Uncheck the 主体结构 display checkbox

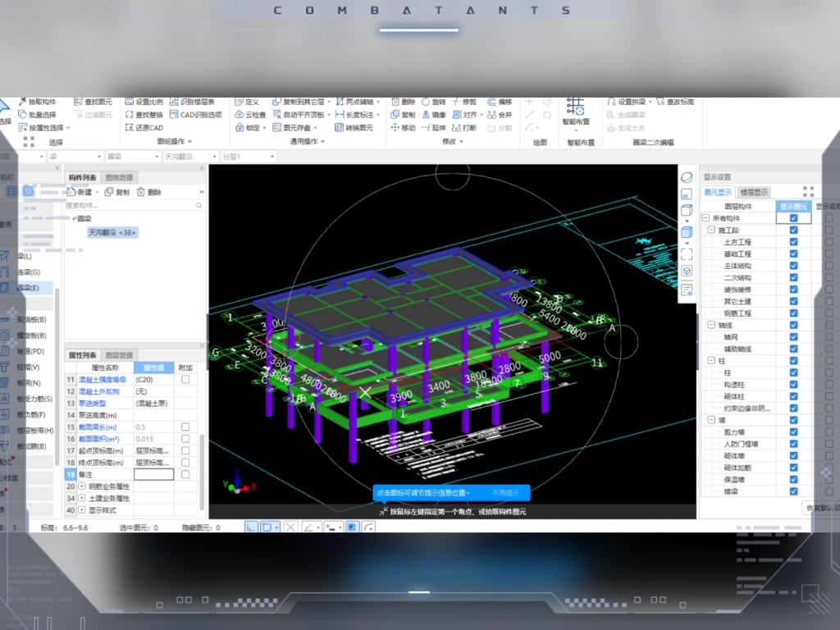tap(793, 265)
